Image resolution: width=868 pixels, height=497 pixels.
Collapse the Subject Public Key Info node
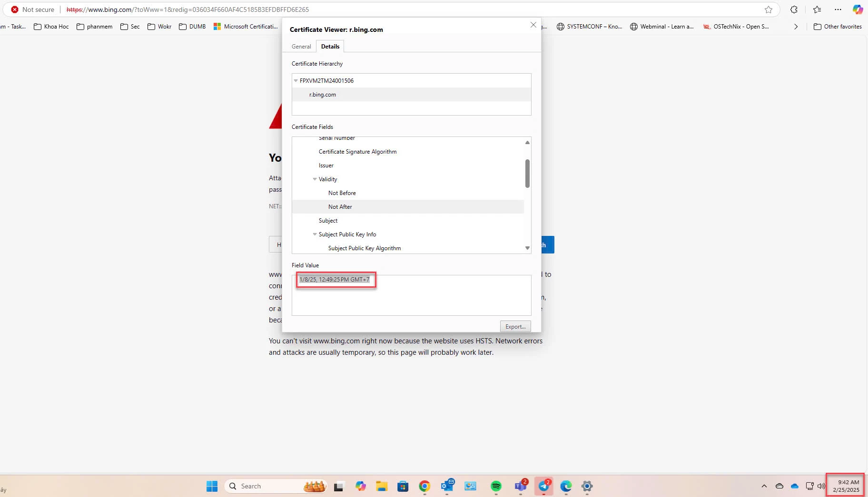pyautogui.click(x=315, y=234)
